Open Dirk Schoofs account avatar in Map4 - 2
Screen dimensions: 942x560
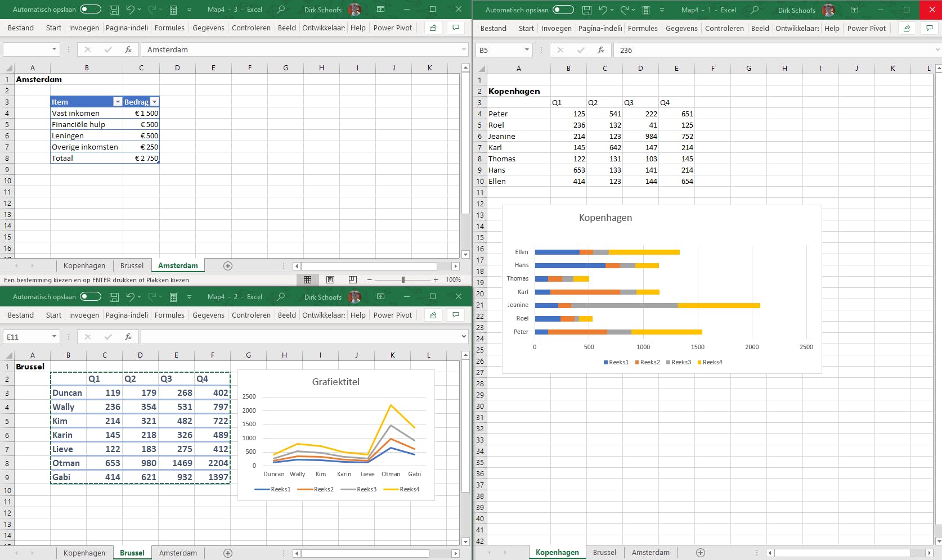click(355, 297)
